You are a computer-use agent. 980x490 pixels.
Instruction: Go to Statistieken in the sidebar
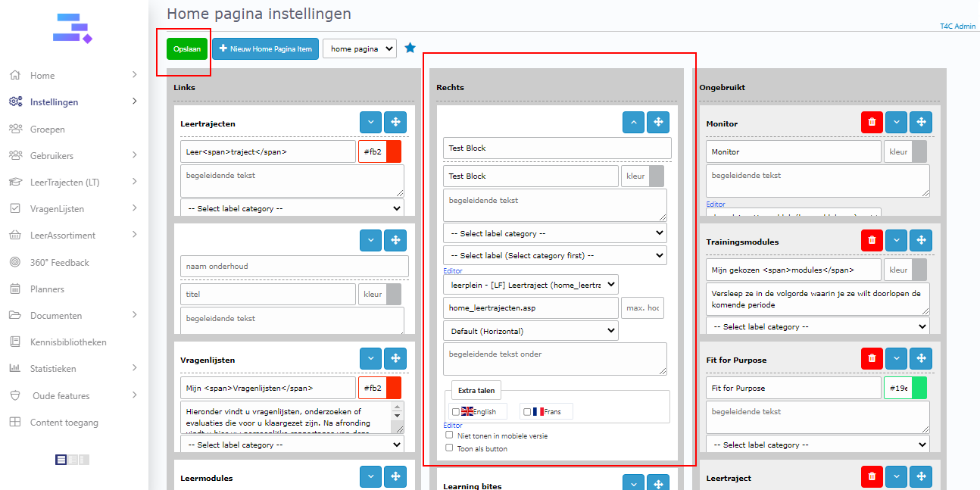[53, 369]
